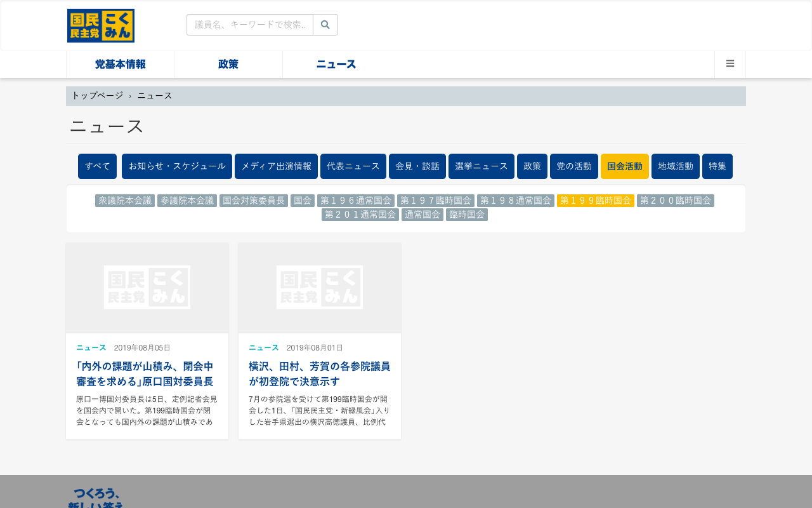Open thumbnail of 2019年08月05日 article
The image size is (812, 508).
[x=147, y=288]
